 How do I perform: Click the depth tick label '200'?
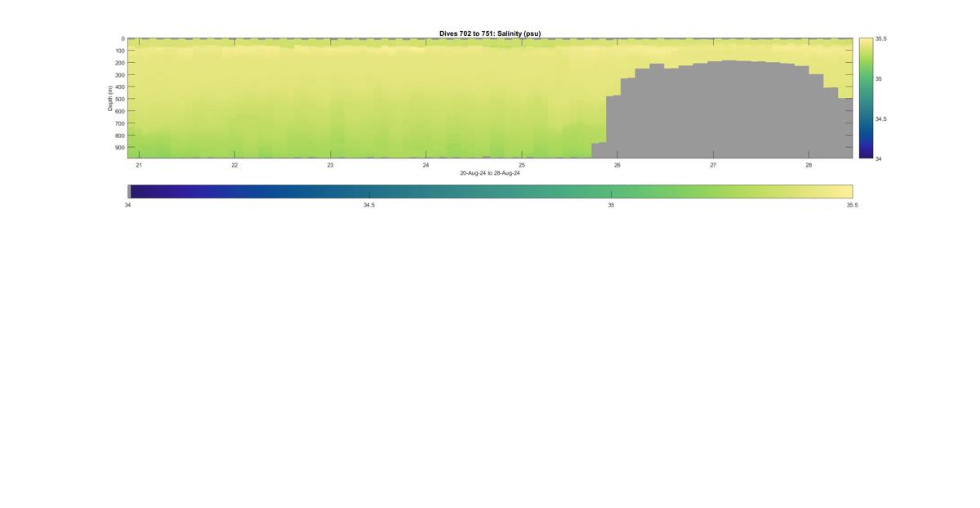point(119,63)
